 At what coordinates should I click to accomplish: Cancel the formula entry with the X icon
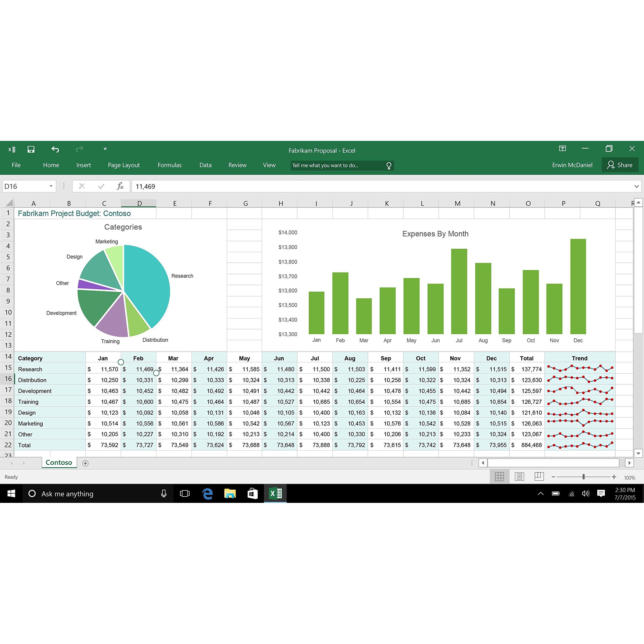click(x=82, y=186)
